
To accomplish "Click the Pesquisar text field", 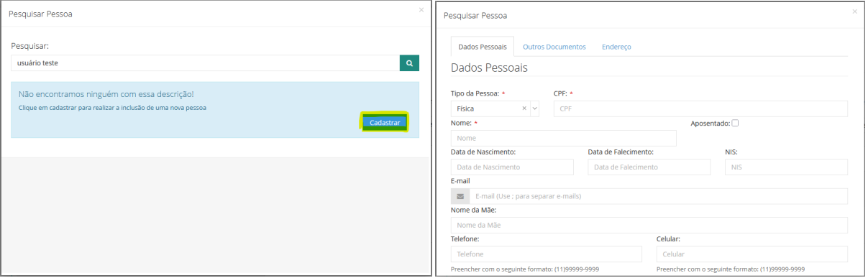I will pos(206,63).
